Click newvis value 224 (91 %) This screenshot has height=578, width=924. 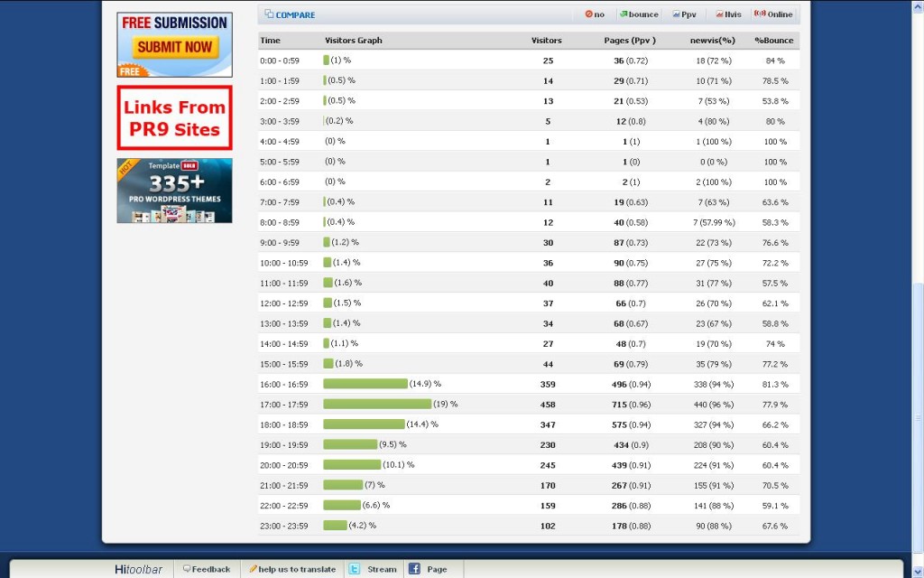713,465
